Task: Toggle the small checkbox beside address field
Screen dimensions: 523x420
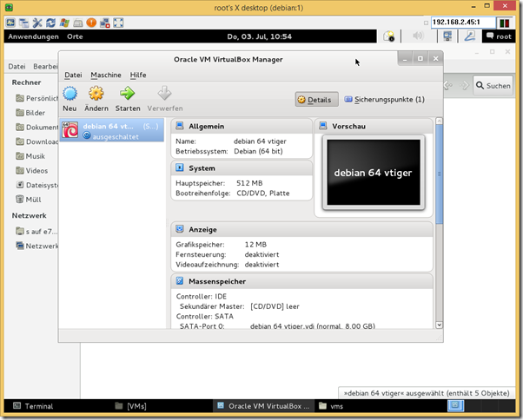Action: pyautogui.click(x=426, y=23)
